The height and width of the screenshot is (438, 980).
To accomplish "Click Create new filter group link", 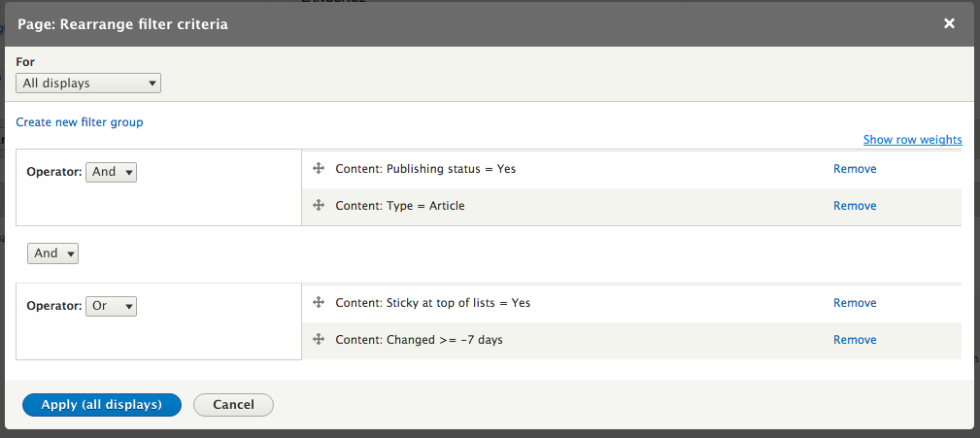I will [80, 122].
